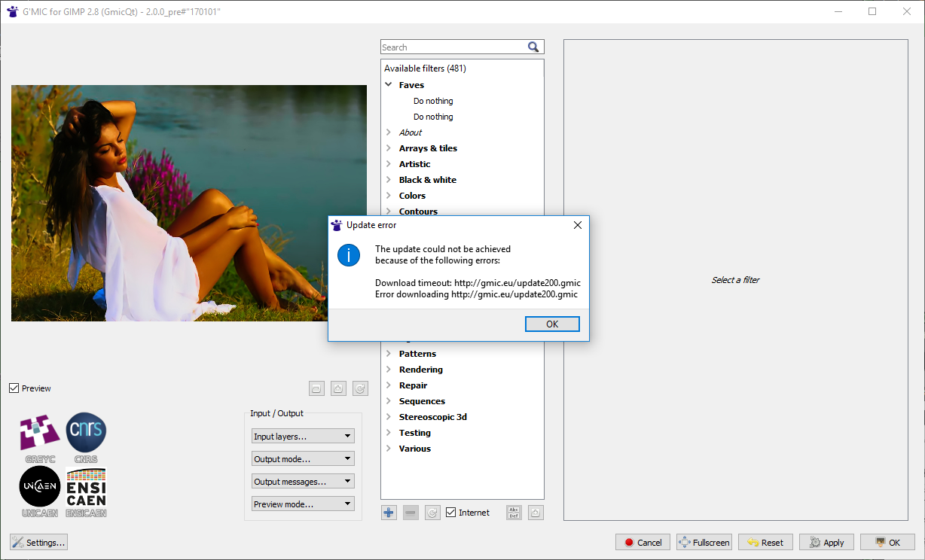Click the preview zoom-out icon

tap(316, 388)
